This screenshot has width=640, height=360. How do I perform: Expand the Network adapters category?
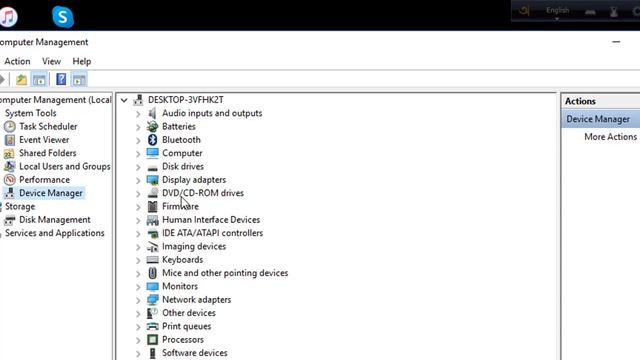[x=138, y=300]
